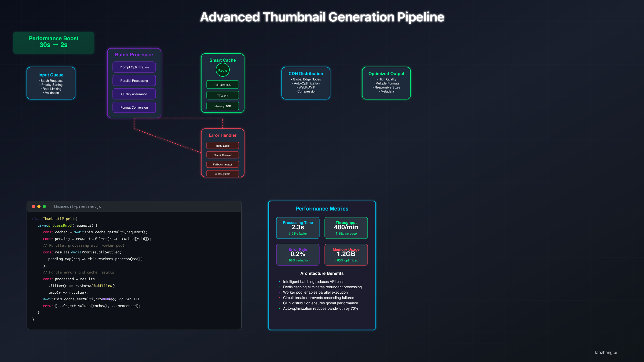Click the Global Edge Nodes bullet
Image resolution: width=644 pixels, height=362 pixels.
click(306, 79)
